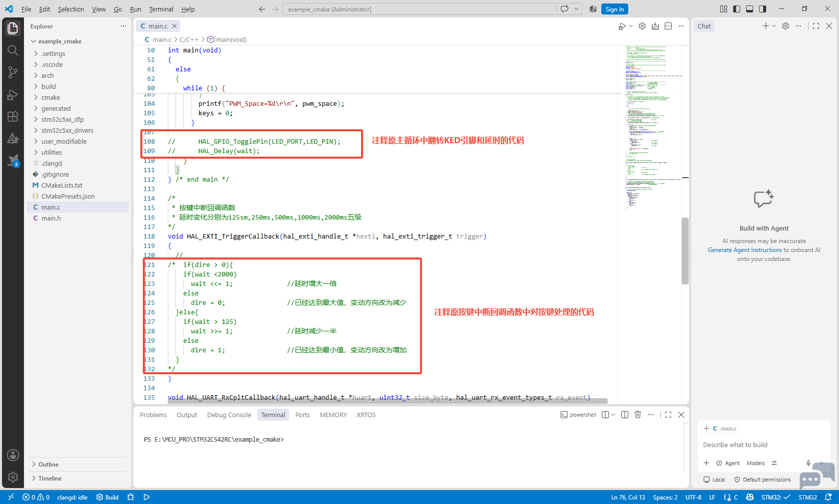Click the Build button in the status bar
Viewport: 839px width, 504px height.
coord(107,497)
